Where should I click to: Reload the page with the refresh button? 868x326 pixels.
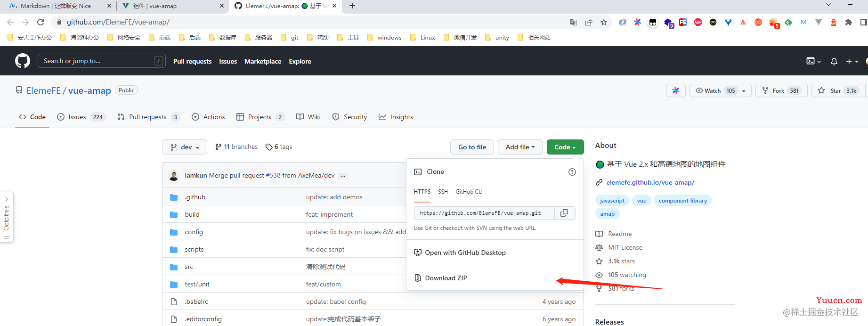41,22
